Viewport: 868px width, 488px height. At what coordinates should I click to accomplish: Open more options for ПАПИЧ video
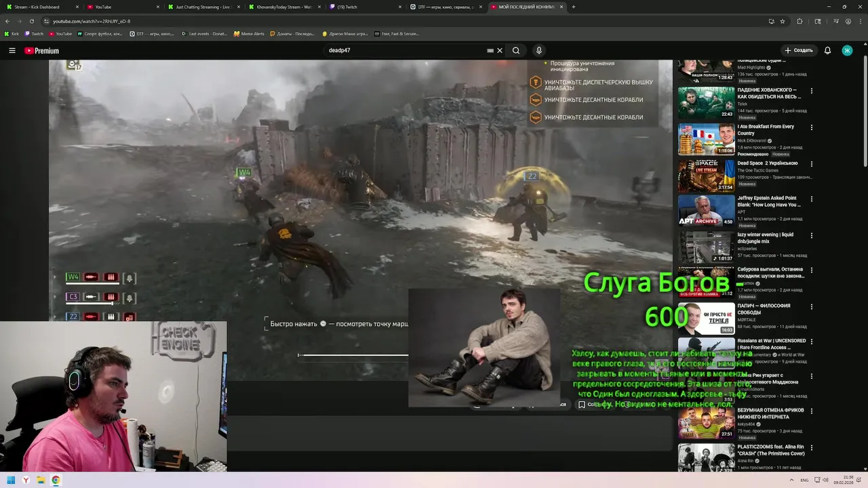pos(812,307)
